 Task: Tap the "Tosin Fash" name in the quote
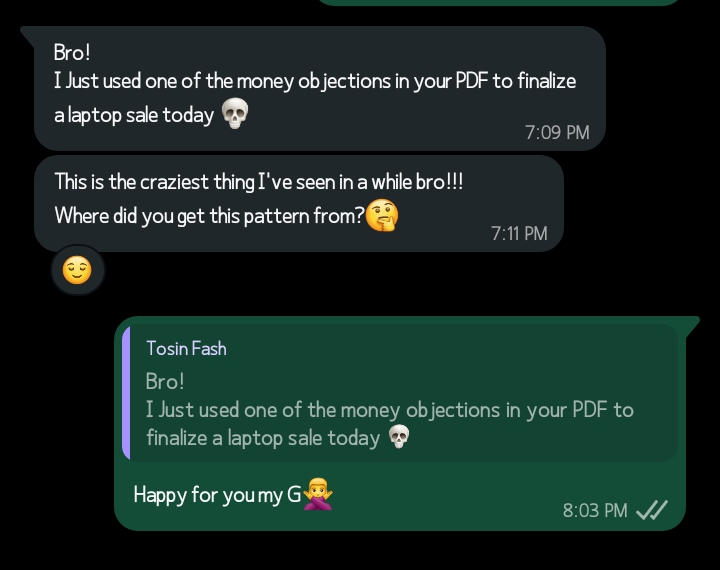186,349
